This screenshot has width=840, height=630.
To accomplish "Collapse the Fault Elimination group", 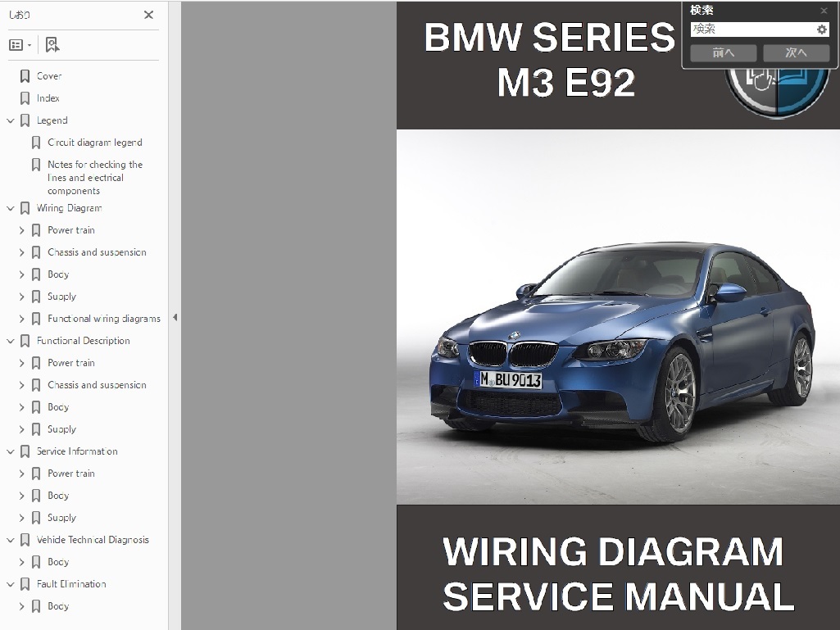I will click(x=10, y=584).
